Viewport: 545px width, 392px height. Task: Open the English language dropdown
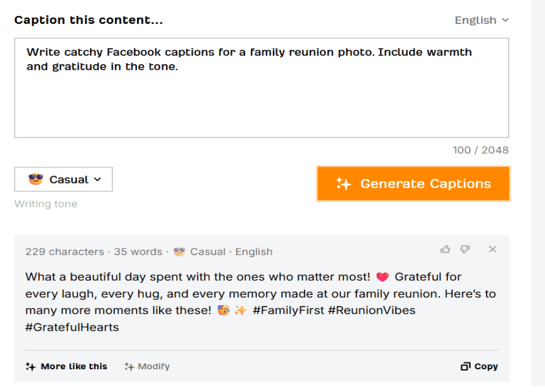481,20
